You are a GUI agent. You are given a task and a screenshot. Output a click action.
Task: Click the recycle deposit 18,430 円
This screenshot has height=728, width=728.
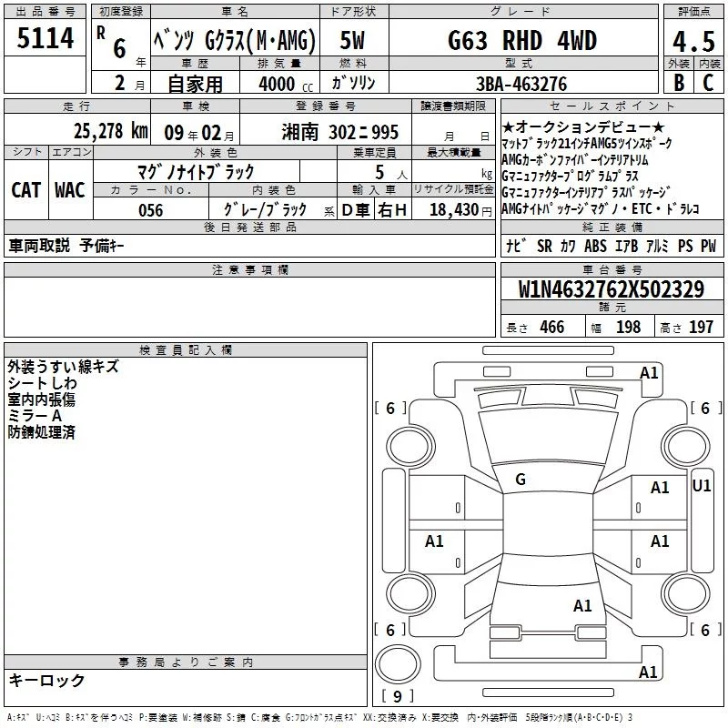click(x=460, y=210)
